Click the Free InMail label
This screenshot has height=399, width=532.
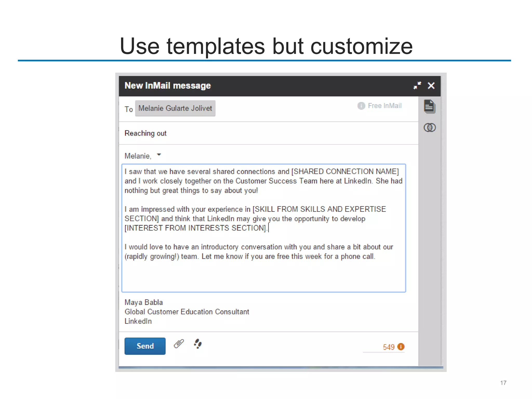[385, 106]
